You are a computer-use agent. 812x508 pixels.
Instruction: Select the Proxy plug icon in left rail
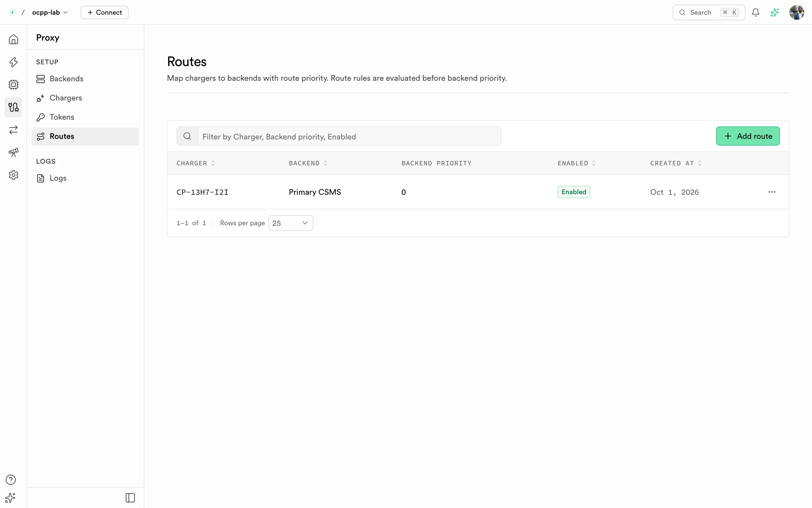14,107
